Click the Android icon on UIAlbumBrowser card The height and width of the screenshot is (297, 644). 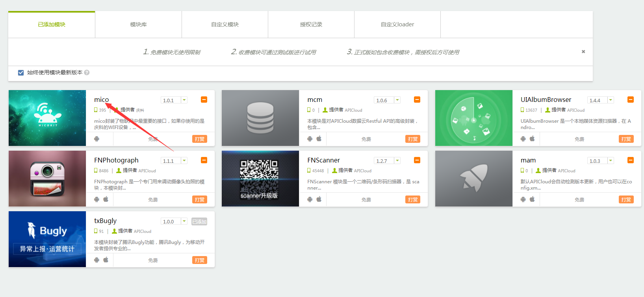(523, 139)
